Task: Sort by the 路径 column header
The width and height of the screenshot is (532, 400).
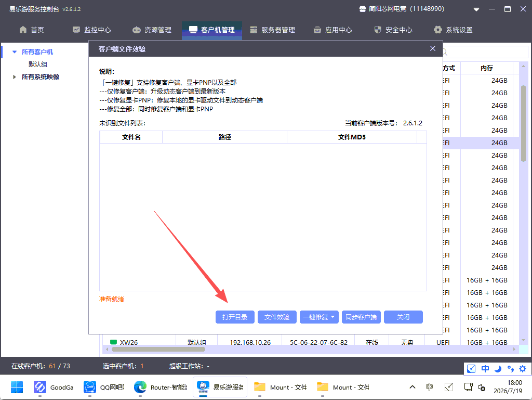Action: click(224, 137)
